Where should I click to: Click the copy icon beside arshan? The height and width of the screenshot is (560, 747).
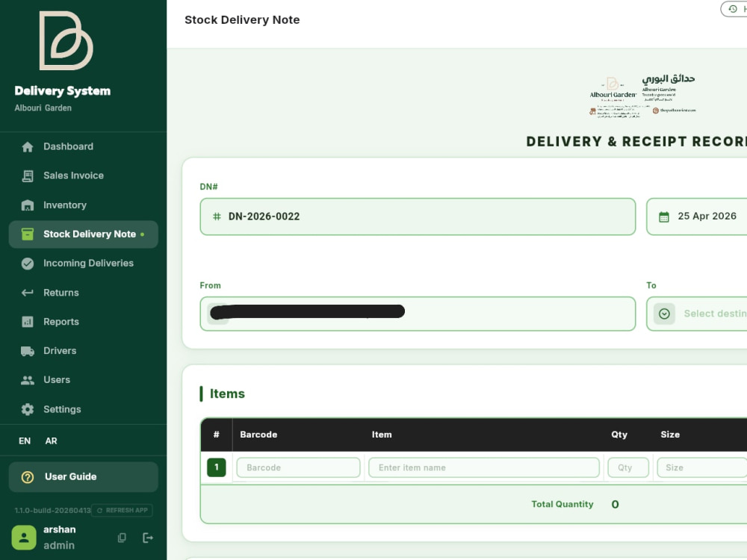click(122, 538)
